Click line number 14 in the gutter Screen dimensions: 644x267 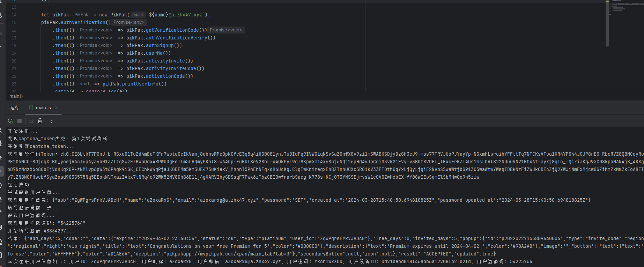(x=14, y=15)
